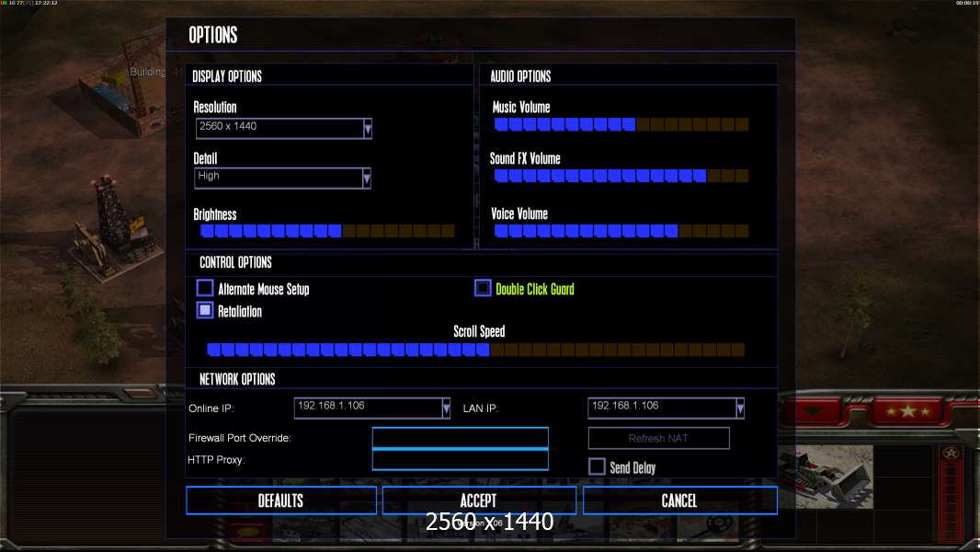Adjust the Music Volume slider
Screen dimensions: 980x552
[621, 124]
